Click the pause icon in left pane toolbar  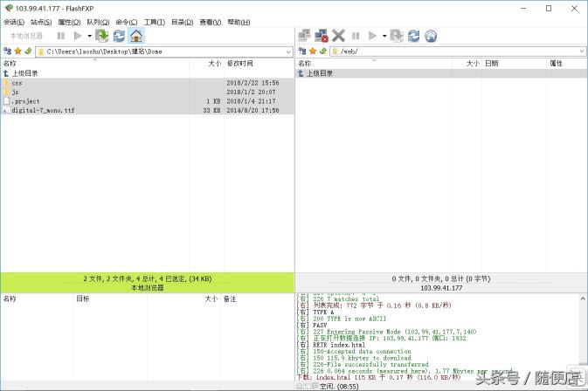point(61,36)
